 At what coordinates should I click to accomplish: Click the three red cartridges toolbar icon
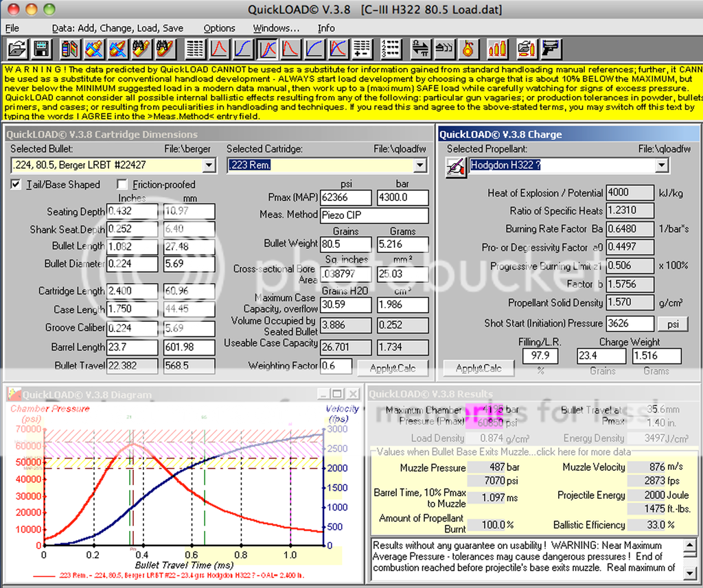tap(498, 49)
